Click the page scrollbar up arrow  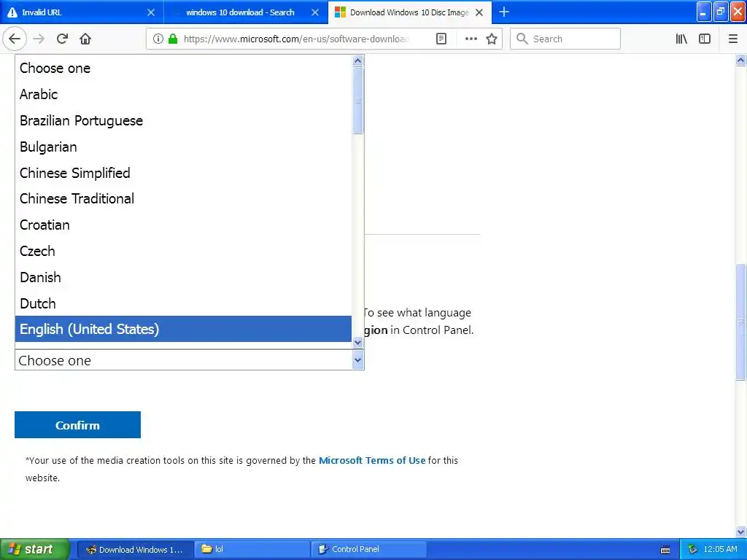741,60
